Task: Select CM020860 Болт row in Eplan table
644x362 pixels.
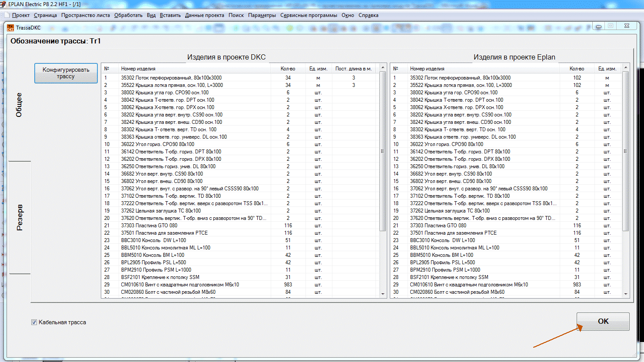Action: pos(506,292)
